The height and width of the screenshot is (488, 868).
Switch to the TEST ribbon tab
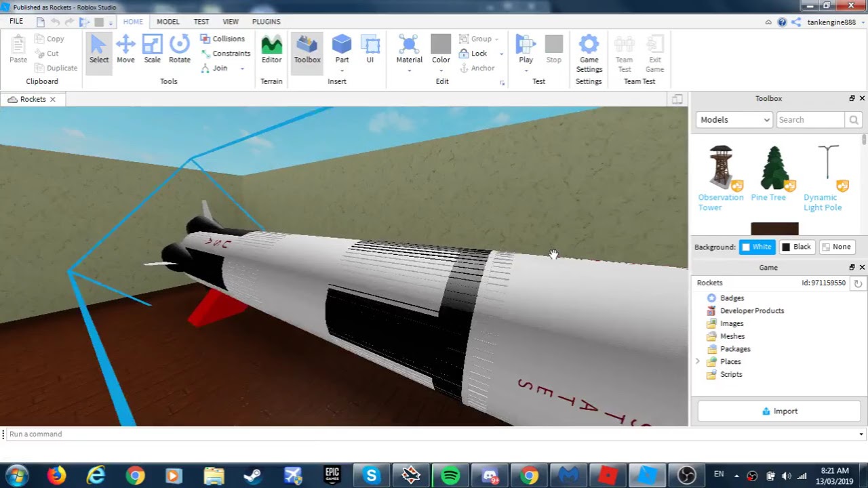click(x=201, y=22)
